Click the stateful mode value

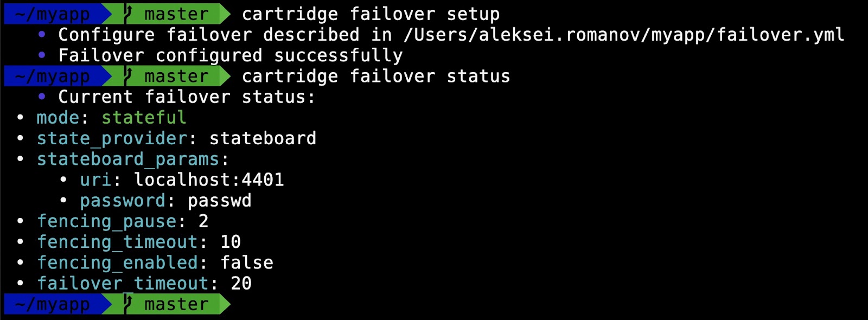pyautogui.click(x=144, y=118)
